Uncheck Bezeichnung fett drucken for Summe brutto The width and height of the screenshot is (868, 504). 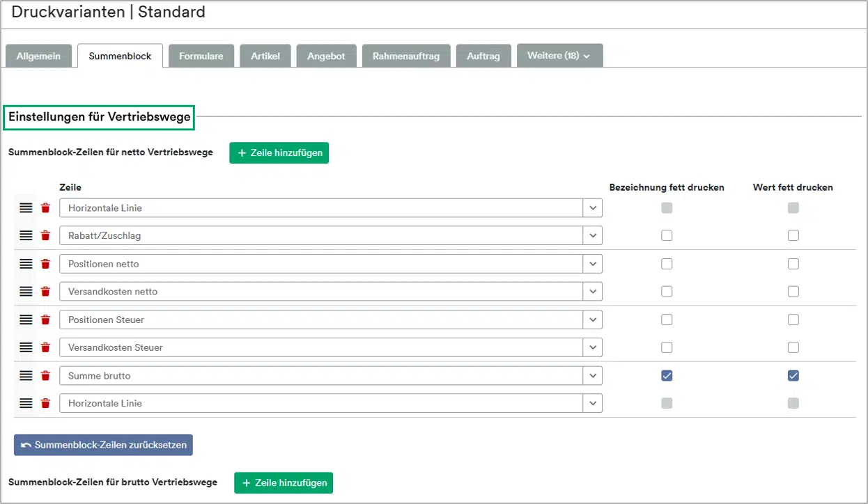pyautogui.click(x=667, y=376)
